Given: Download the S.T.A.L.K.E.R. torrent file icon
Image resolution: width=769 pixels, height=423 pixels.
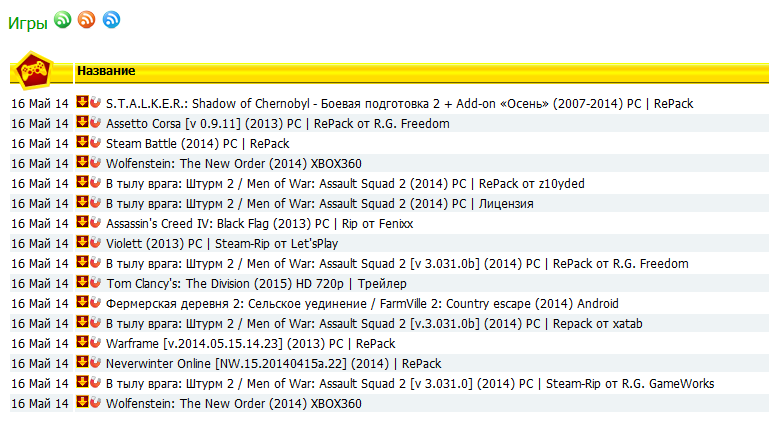Looking at the screenshot, I should pyautogui.click(x=83, y=103).
